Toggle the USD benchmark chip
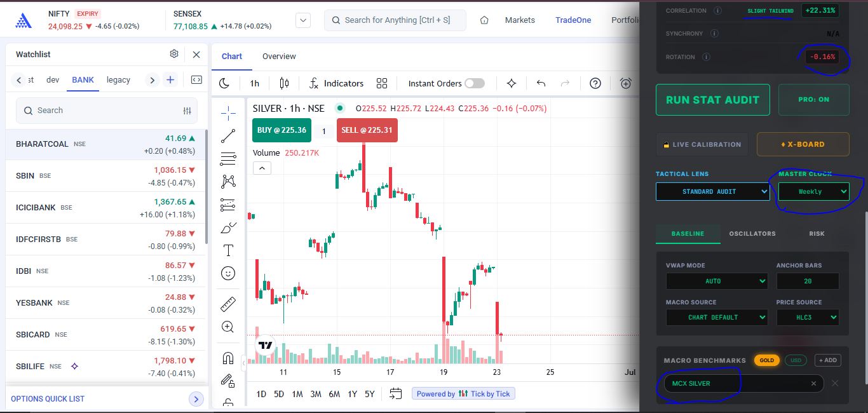This screenshot has height=413, width=868. coord(795,360)
